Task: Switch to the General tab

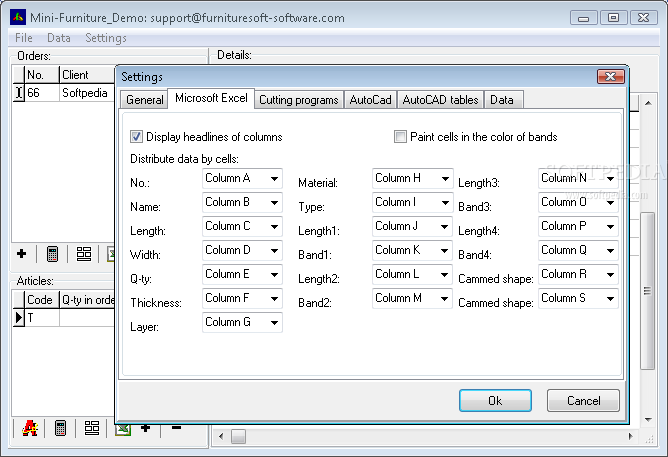Action: pos(144,100)
